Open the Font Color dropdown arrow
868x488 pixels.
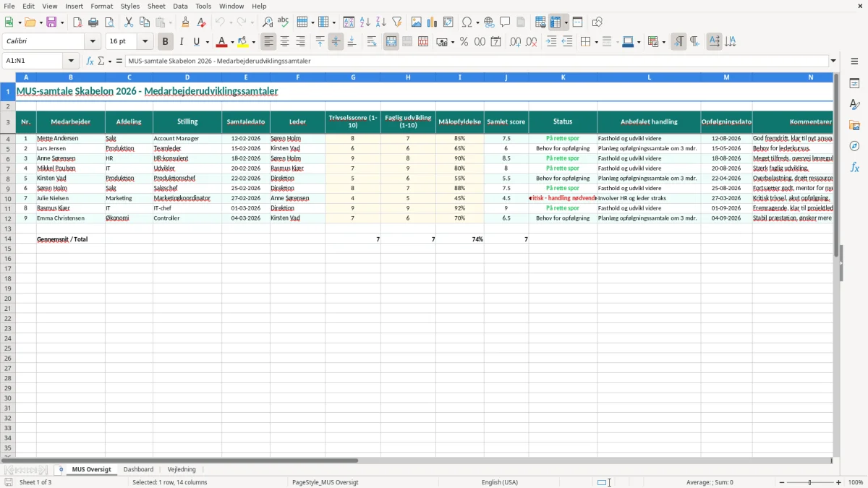click(232, 42)
